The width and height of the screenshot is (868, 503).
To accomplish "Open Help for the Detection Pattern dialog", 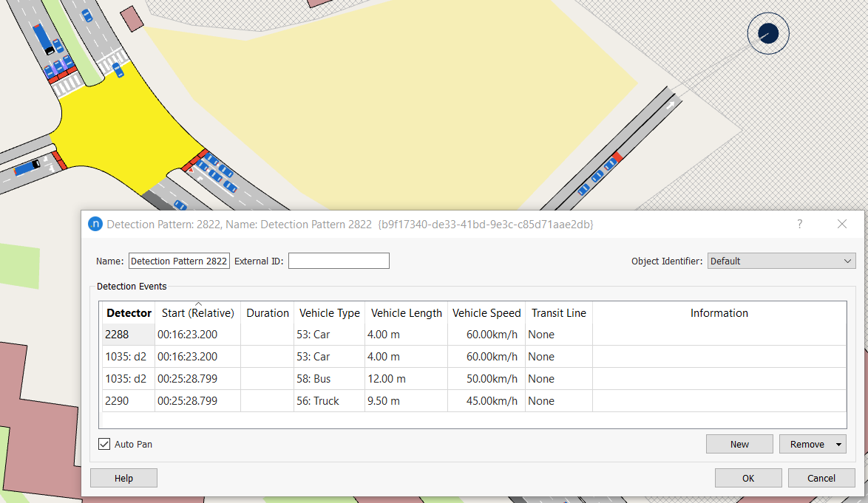I will 123,477.
